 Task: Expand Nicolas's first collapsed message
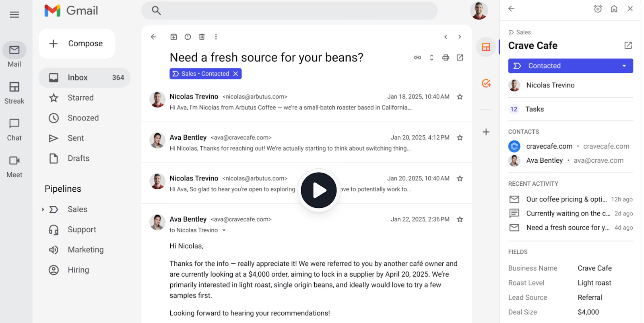coord(306,102)
